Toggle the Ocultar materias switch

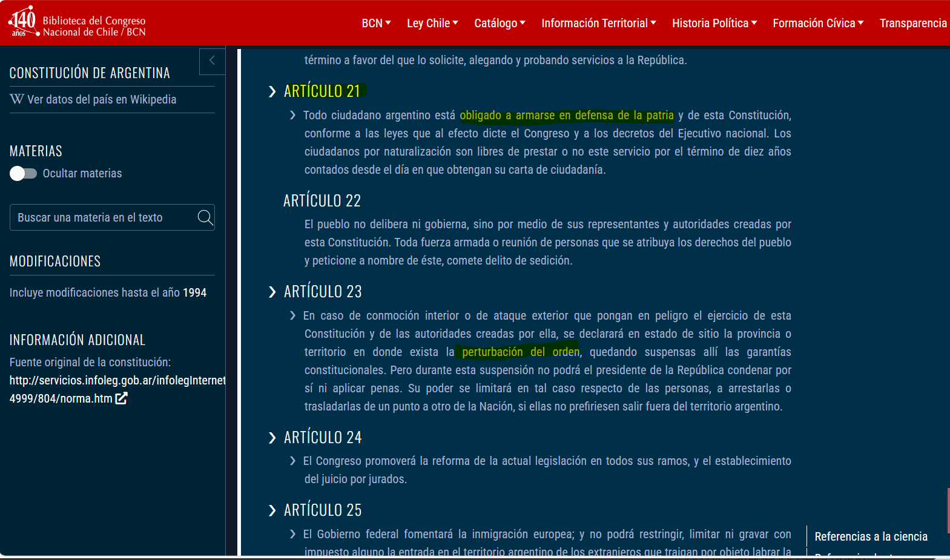pos(23,174)
